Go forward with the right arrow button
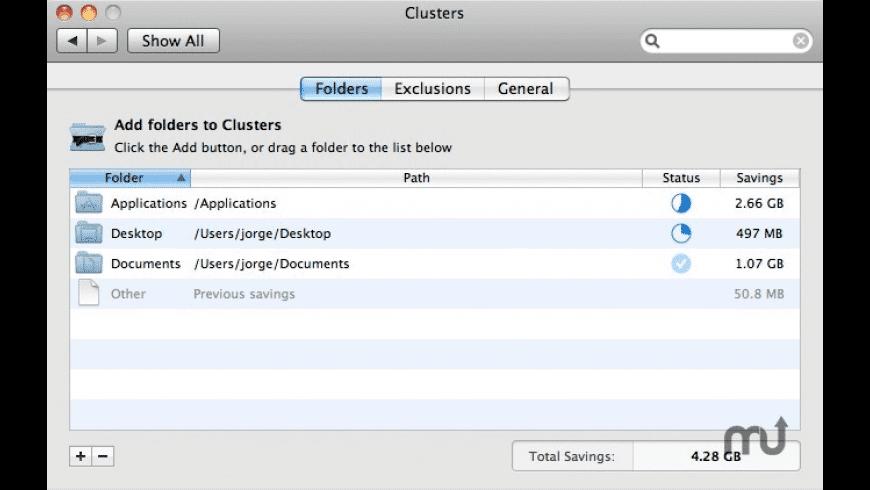 (102, 41)
